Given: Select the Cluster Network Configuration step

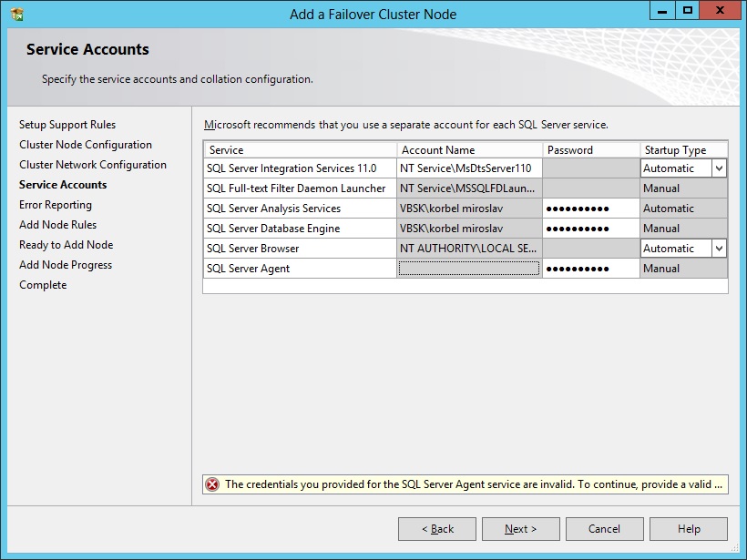Looking at the screenshot, I should pos(93,164).
